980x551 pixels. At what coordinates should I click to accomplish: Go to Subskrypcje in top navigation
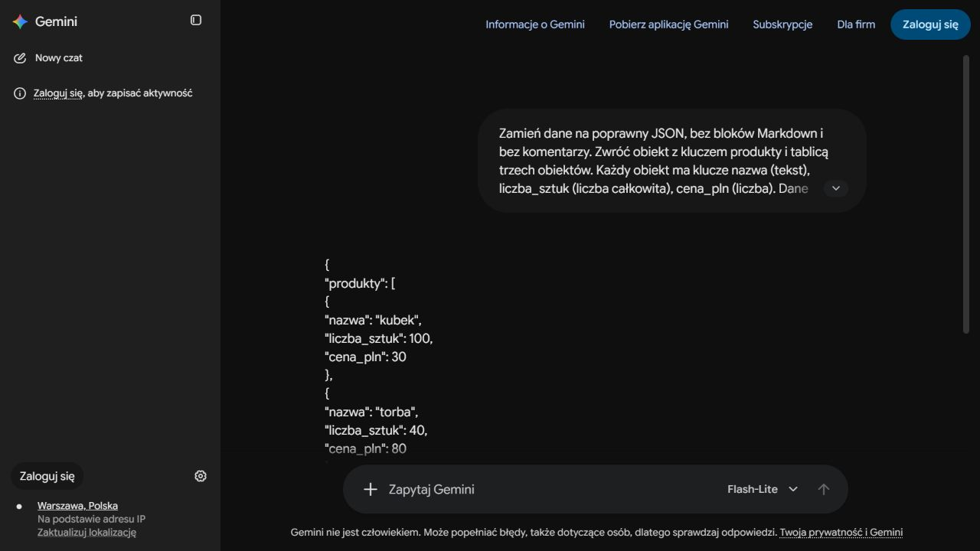[782, 24]
